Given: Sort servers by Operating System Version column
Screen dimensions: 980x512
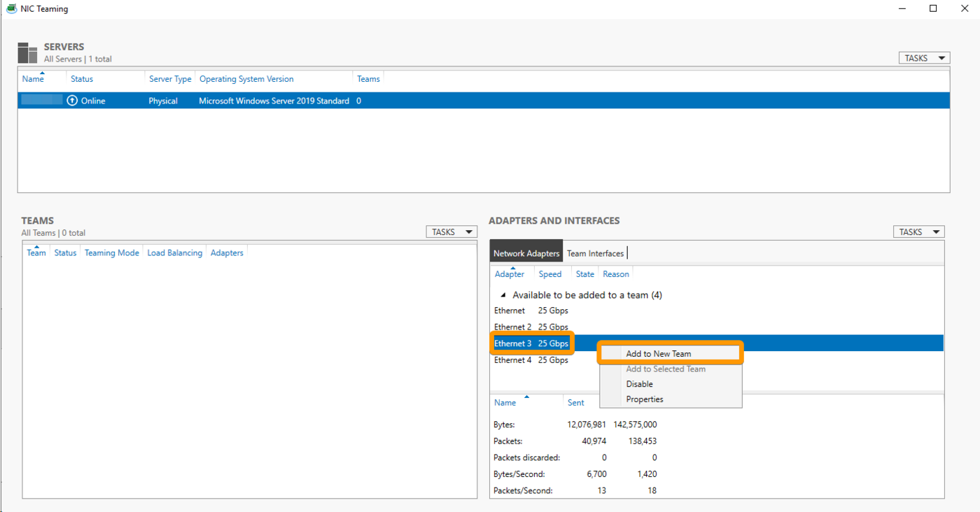Looking at the screenshot, I should (x=246, y=79).
